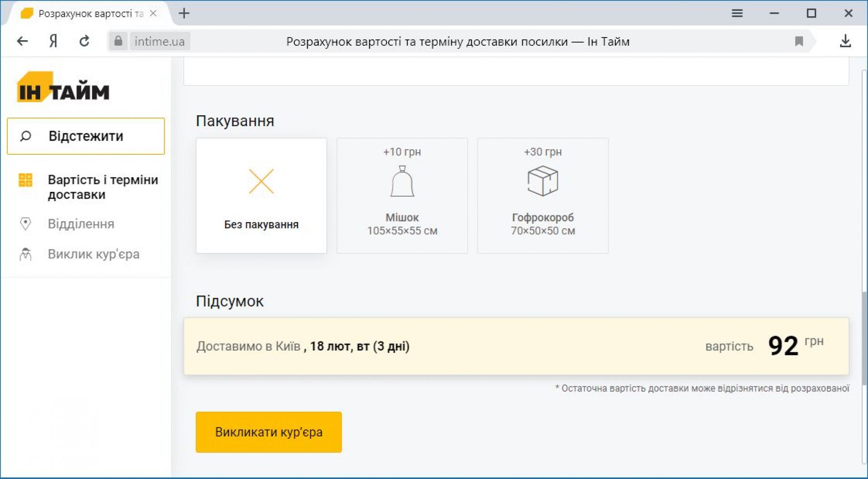Open Відділення section in sidebar
The image size is (868, 479).
tap(81, 224)
